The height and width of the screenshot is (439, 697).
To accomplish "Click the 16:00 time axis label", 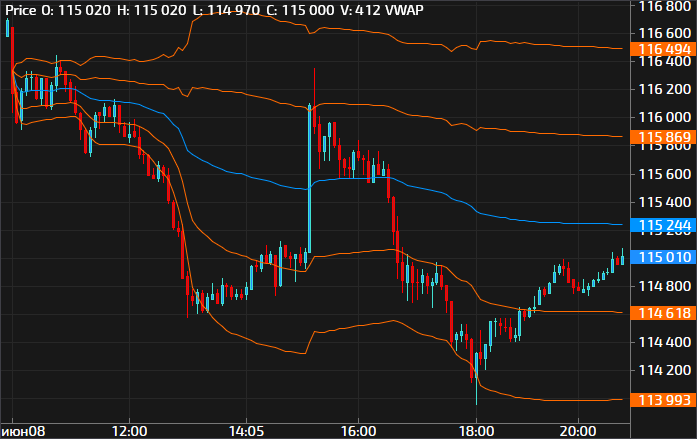I will tap(358, 430).
